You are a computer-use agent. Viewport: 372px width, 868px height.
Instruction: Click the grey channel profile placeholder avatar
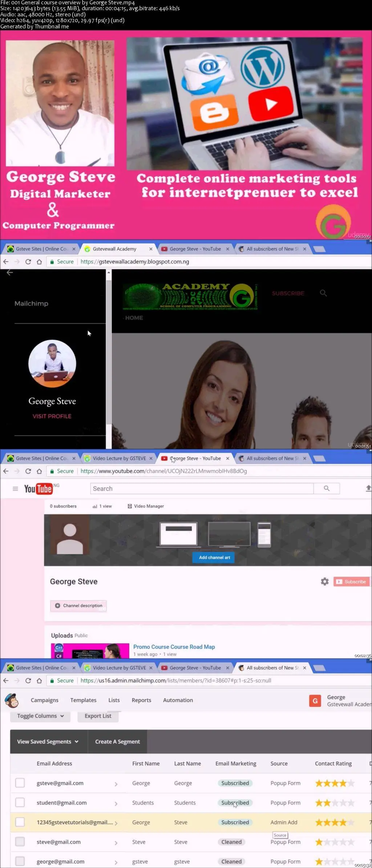click(70, 535)
